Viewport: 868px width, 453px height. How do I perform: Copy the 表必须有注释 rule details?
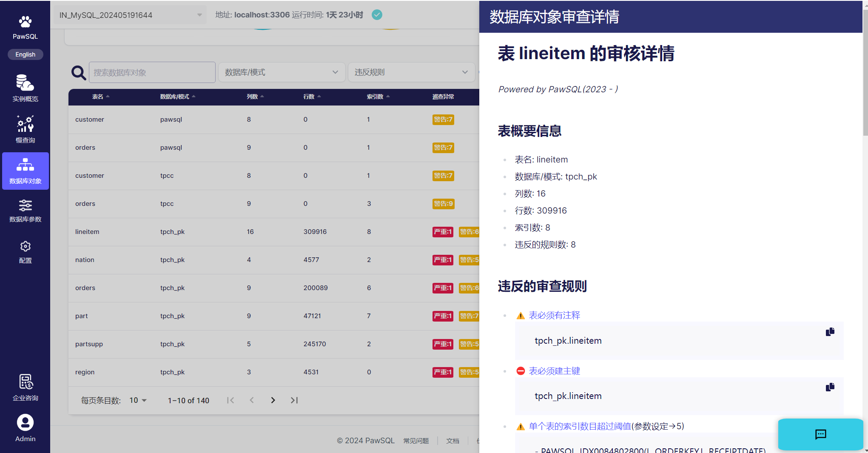click(x=830, y=332)
